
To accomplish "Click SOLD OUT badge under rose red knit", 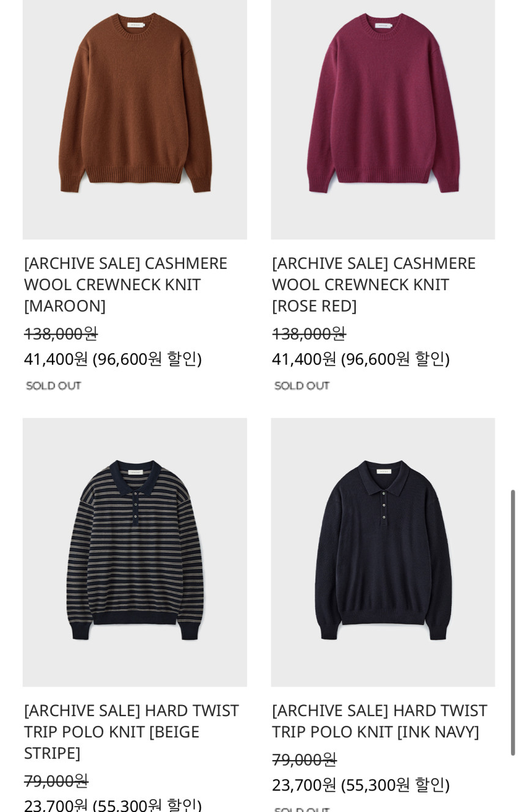I will [x=302, y=386].
